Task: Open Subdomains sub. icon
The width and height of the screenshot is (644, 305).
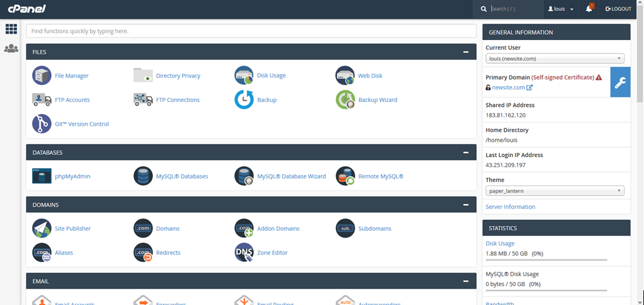Action: pyautogui.click(x=345, y=228)
